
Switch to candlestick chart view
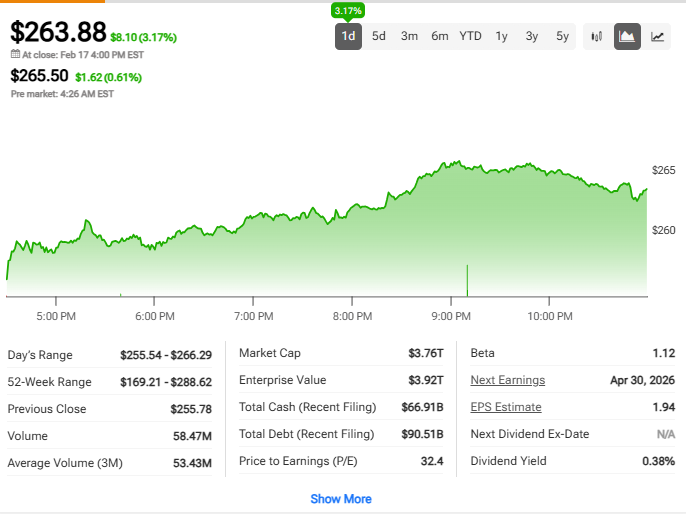597,36
